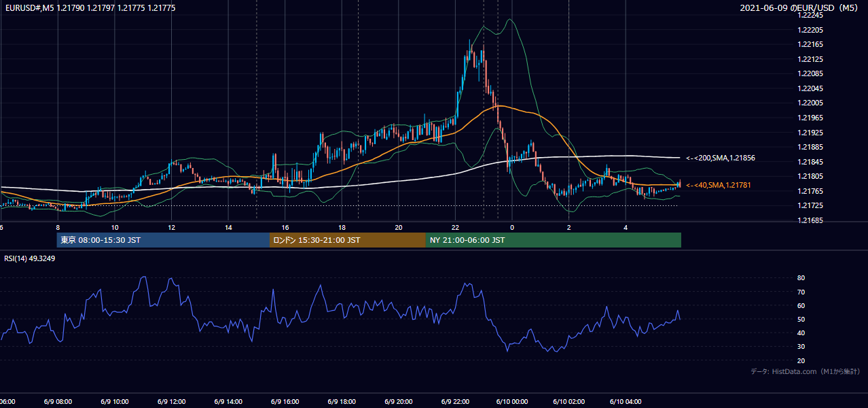868x408 pixels.
Task: Click RSI scale value 50
Action: tap(801, 319)
